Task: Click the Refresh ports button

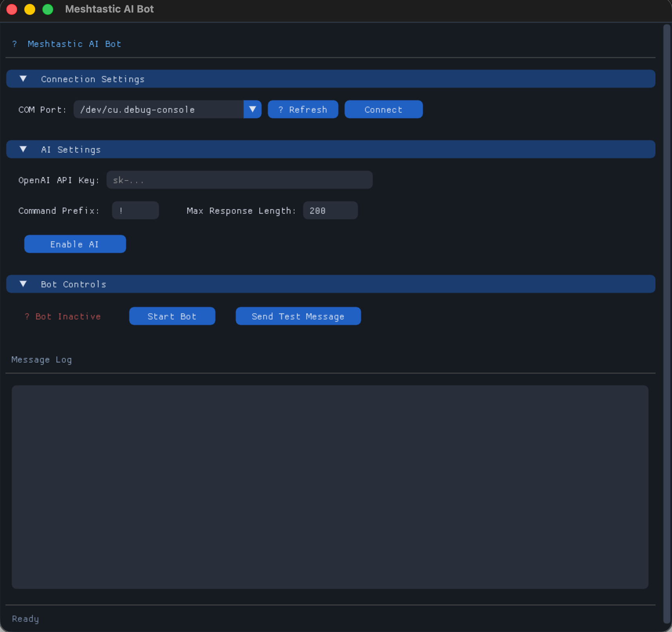Action: (x=303, y=109)
